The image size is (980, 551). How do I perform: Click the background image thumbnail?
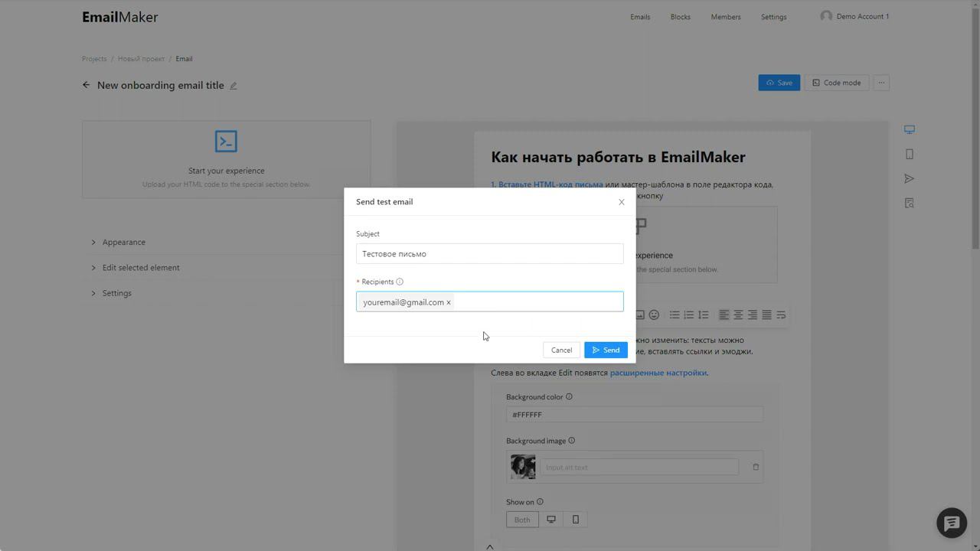(x=523, y=467)
